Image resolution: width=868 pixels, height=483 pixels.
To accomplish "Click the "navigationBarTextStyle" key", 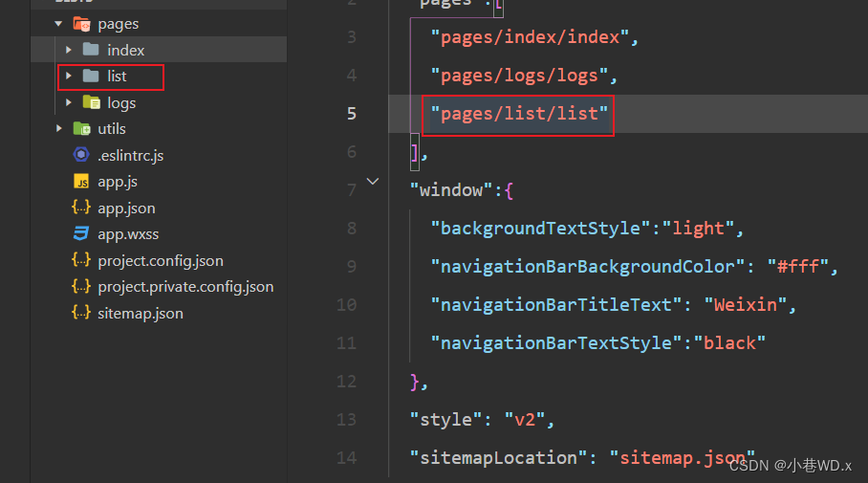I will (x=555, y=342).
